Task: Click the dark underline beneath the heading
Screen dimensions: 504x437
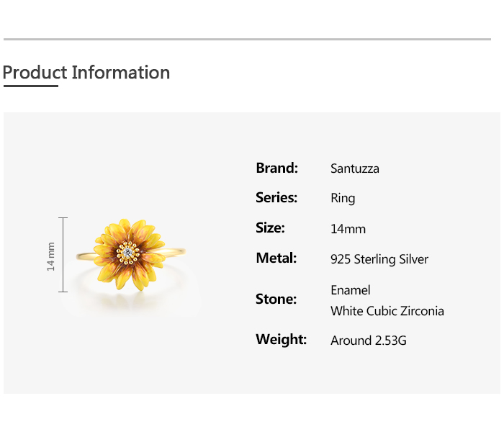Action: point(30,86)
